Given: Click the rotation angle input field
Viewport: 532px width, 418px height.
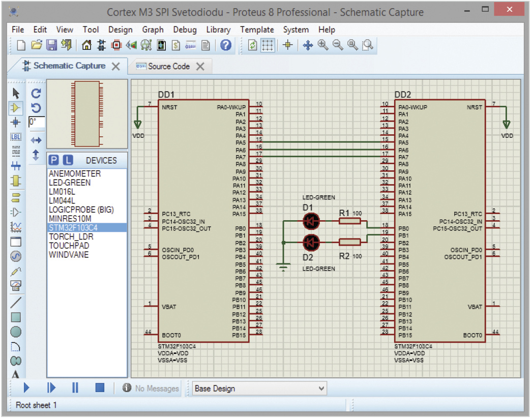Looking at the screenshot, I should (36, 122).
